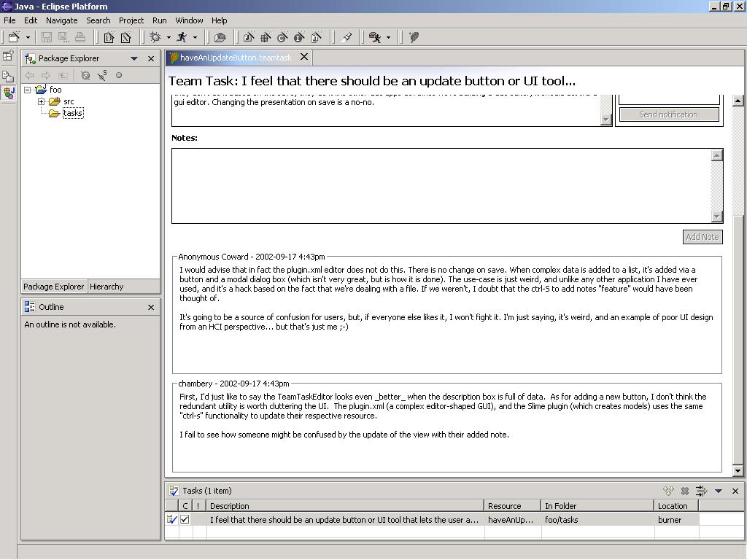The height and width of the screenshot is (560, 747).
Task: Click the New Scrapbook Page icon
Action: (x=317, y=37)
